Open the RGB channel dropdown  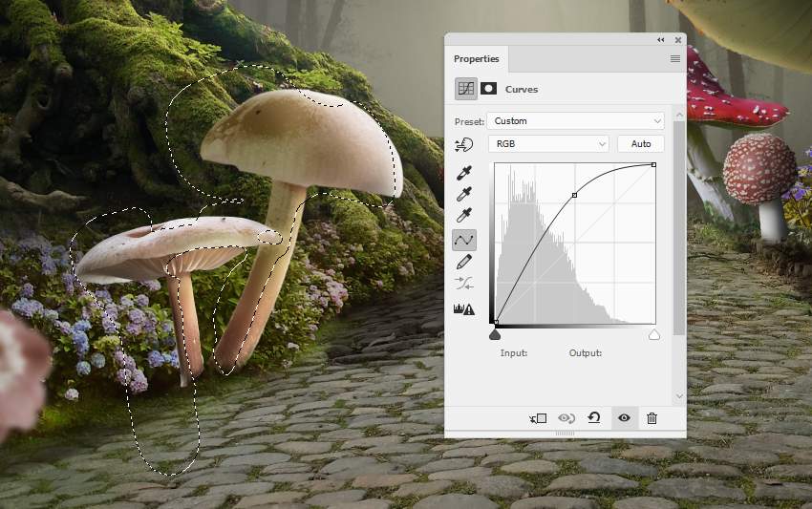(548, 144)
